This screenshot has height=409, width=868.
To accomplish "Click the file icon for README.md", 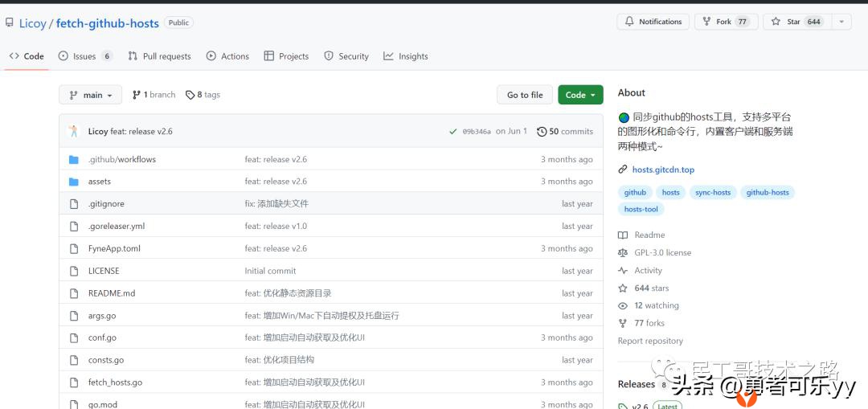I will point(74,293).
